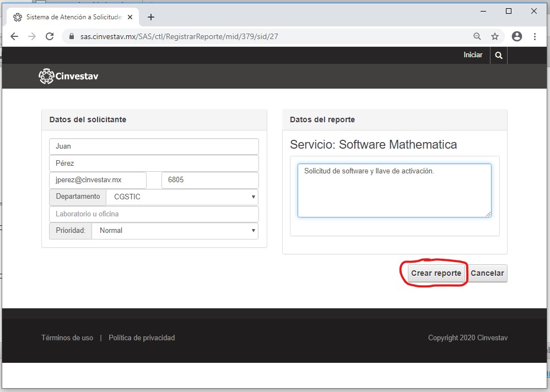Open the Chrome profile avatar icon
This screenshot has height=392, width=550.
coord(516,36)
